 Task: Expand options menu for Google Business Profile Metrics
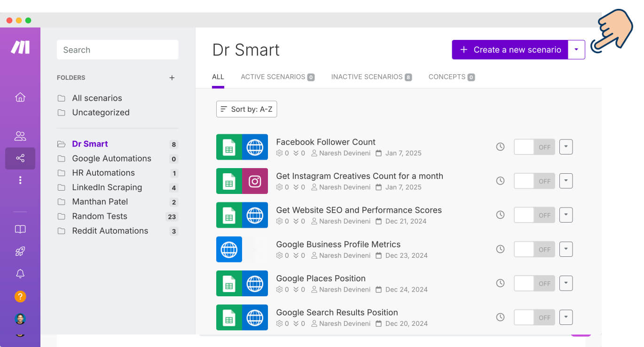coord(566,249)
